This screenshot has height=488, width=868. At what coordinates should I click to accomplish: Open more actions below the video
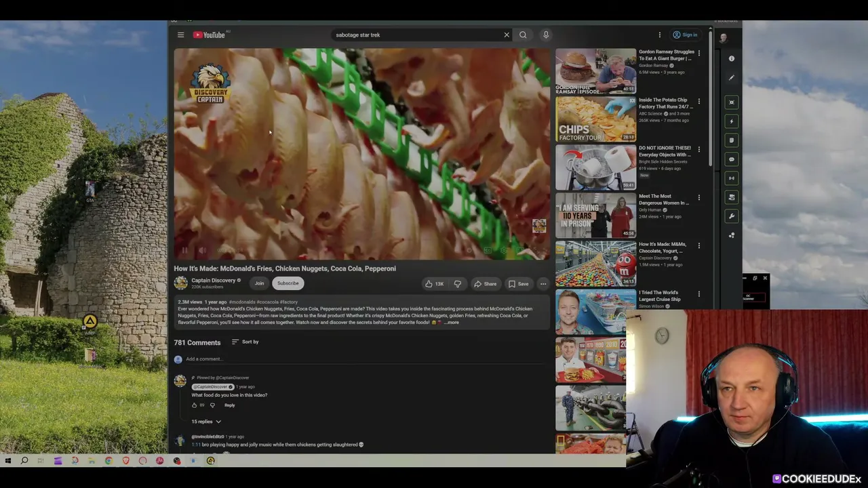pos(543,284)
